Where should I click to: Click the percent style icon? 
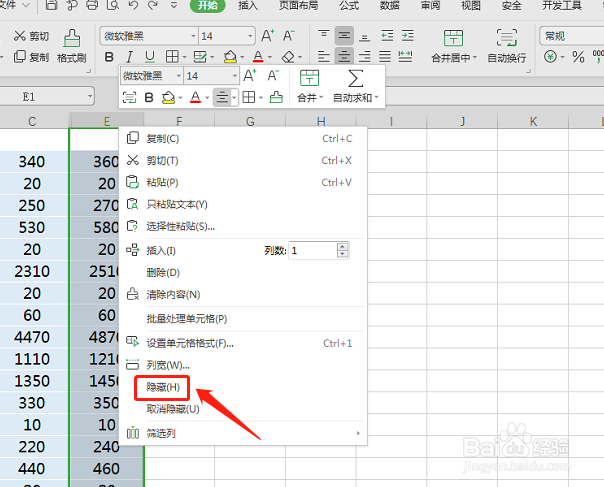[578, 57]
